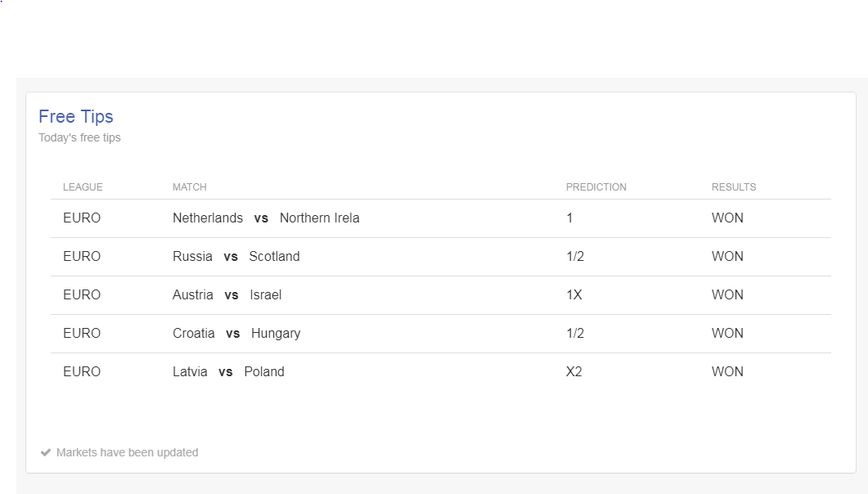Click the RESULTS column header
The height and width of the screenshot is (494, 868).
click(734, 187)
